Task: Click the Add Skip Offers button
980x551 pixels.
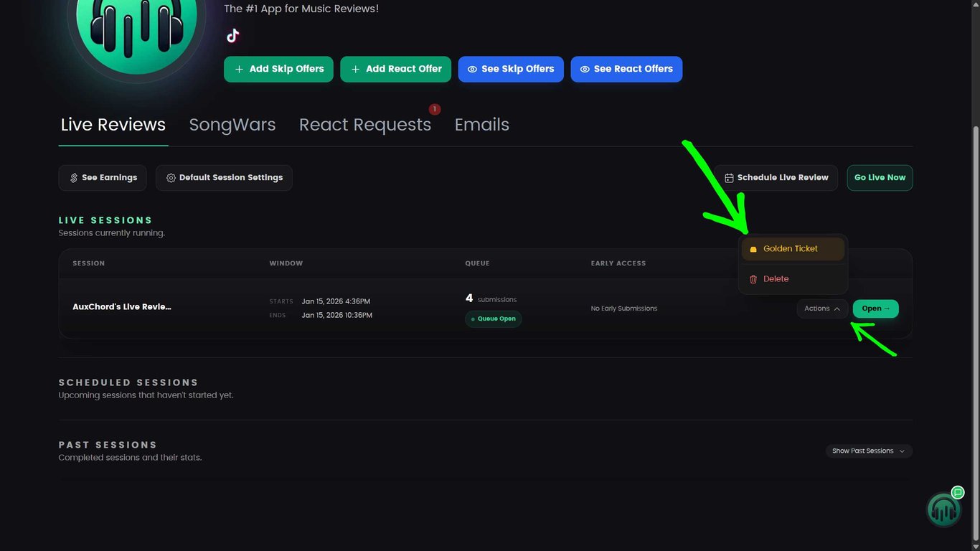Action: point(278,69)
